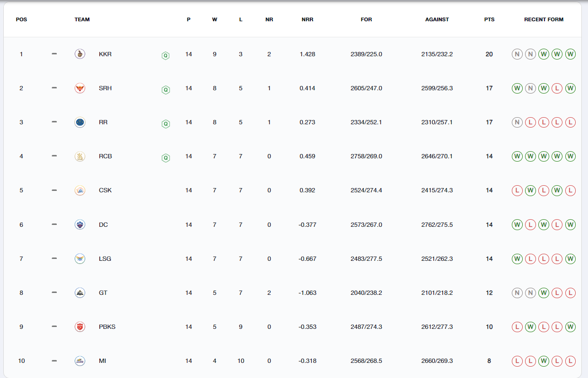Click the position change dash in KKR row
Image resolution: width=588 pixels, height=378 pixels.
[54, 54]
